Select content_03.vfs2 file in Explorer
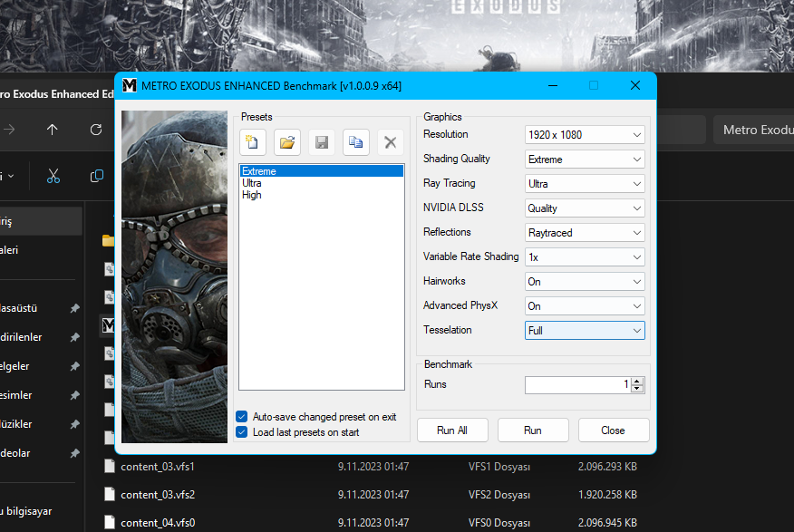The height and width of the screenshot is (532, 794). (x=158, y=495)
